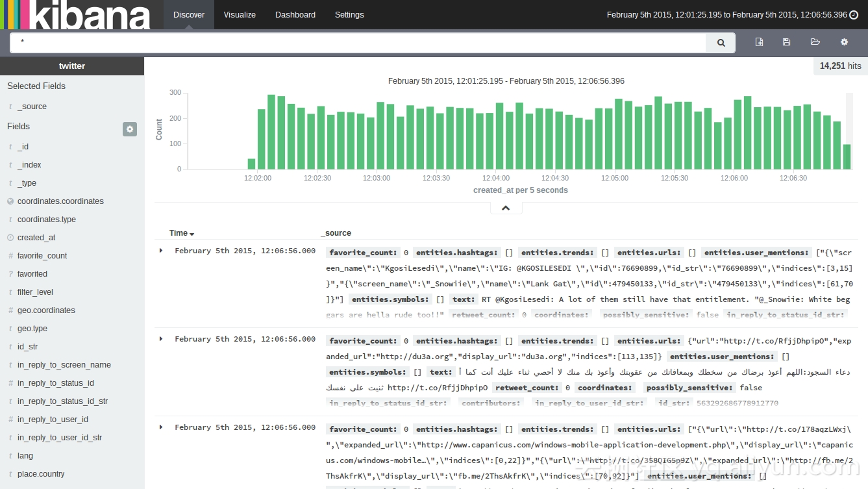Click inside the query search box
This screenshot has height=489, width=868.
[357, 43]
